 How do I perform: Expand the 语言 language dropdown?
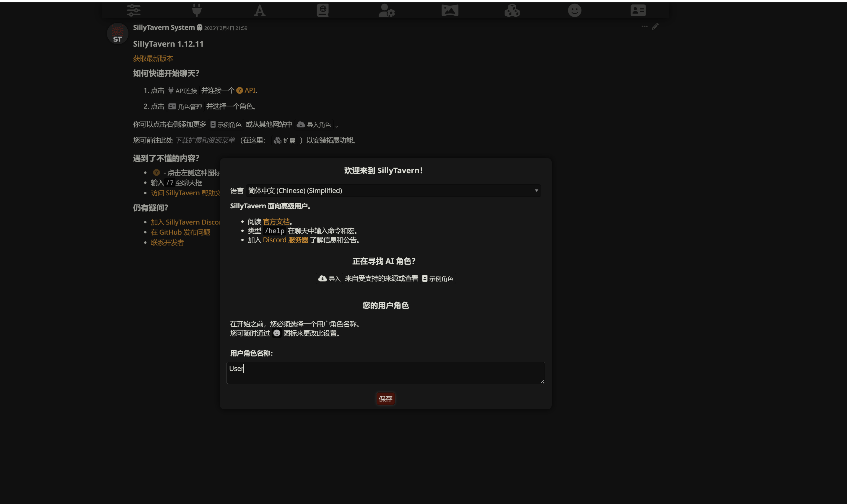pyautogui.click(x=393, y=191)
